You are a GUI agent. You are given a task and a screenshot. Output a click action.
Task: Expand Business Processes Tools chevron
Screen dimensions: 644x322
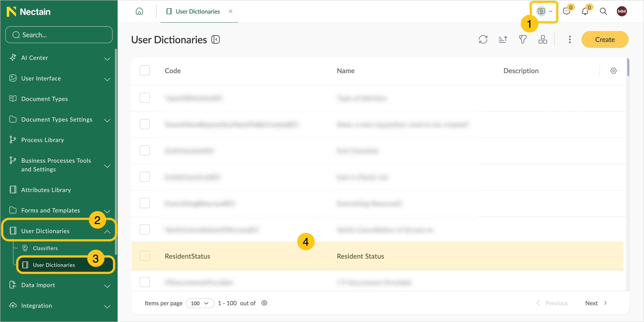point(107,166)
